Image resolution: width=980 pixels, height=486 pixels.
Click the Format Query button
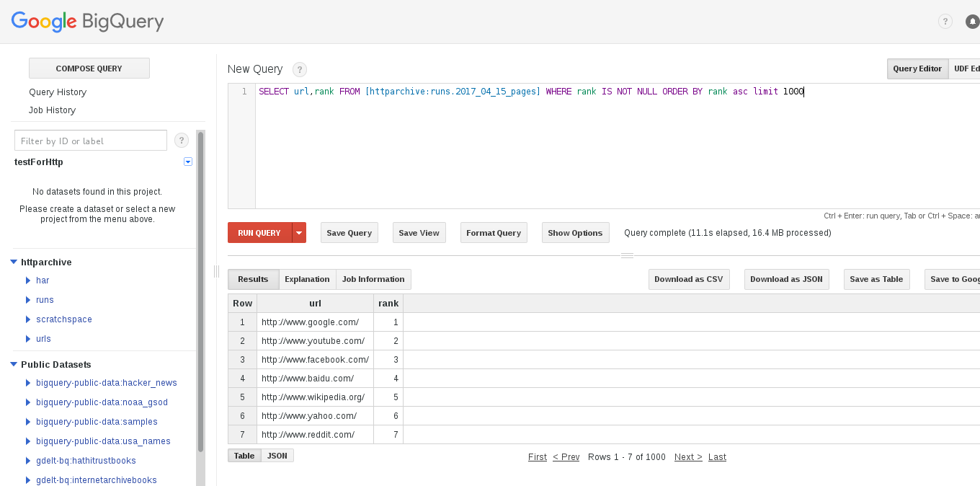(494, 233)
